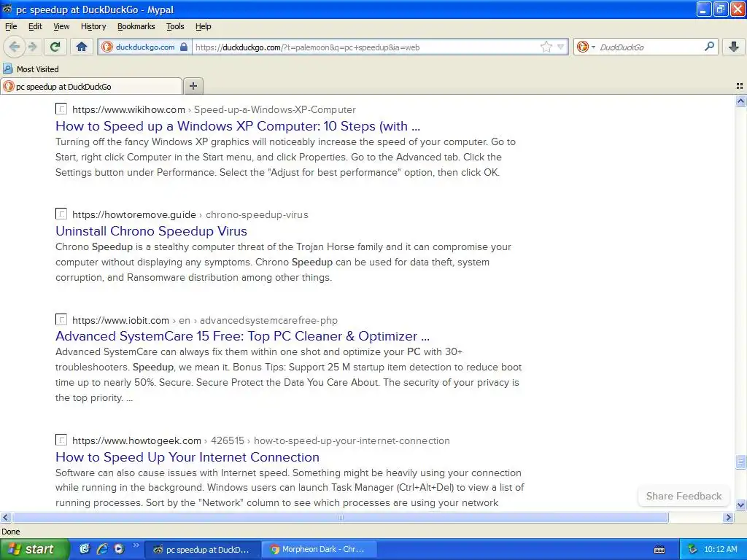This screenshot has width=747, height=560.
Task: Click the safely remove hardware tray icon
Action: click(x=693, y=550)
